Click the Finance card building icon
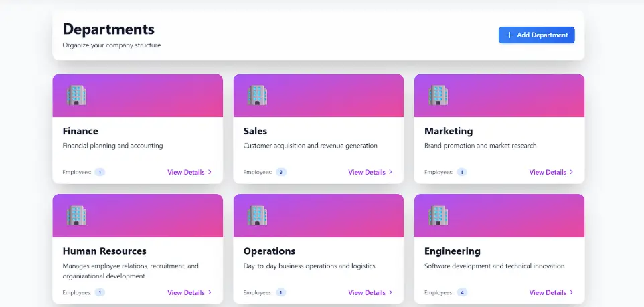This screenshot has width=644, height=307. click(76, 95)
